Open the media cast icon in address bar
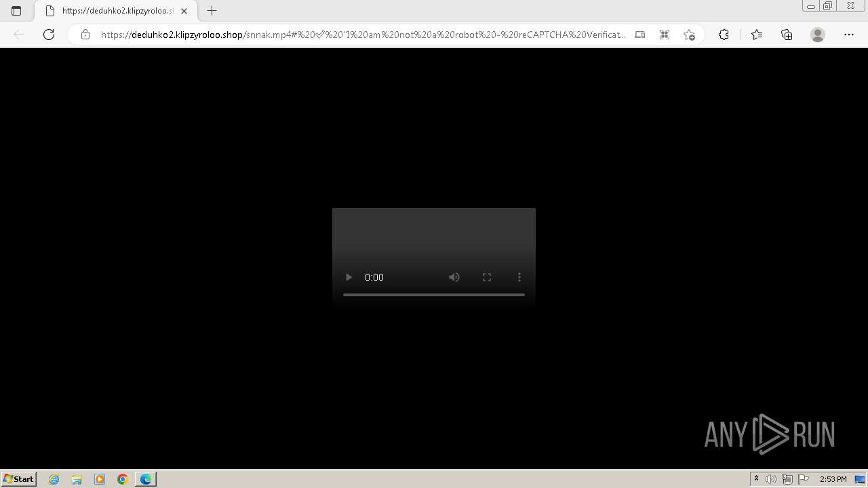The image size is (868, 488). 640,35
